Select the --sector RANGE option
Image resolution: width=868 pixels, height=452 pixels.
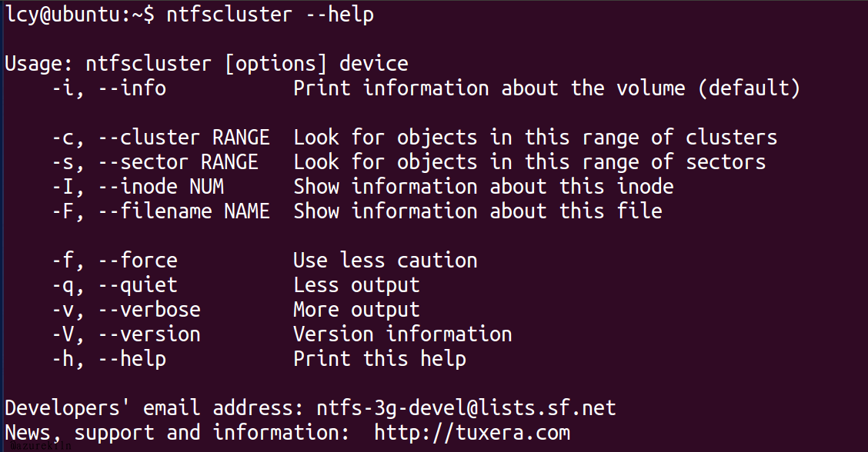(178, 162)
